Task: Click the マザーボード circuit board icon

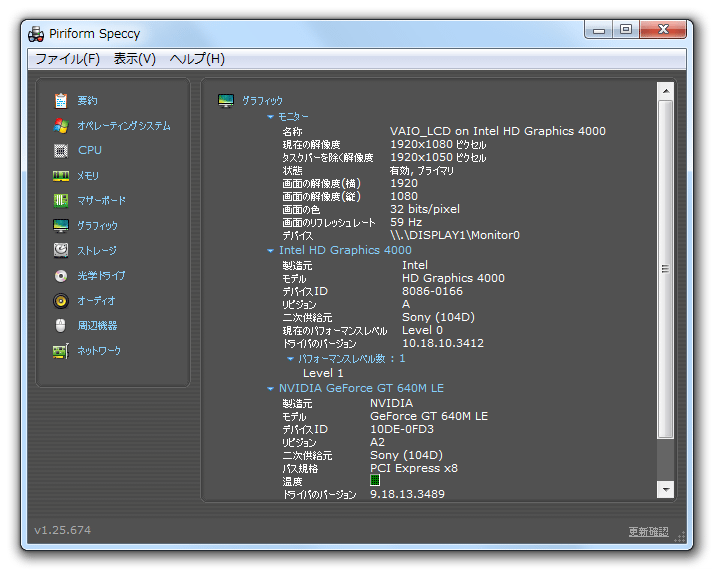Action: pyautogui.click(x=61, y=201)
